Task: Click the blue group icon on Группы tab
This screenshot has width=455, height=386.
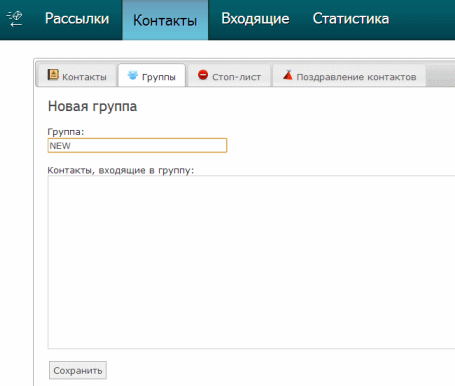Action: point(133,75)
